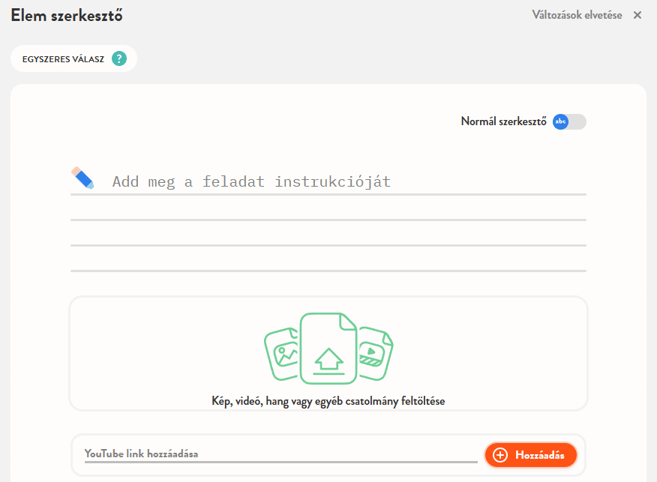Image resolution: width=657 pixels, height=482 pixels.
Task: Focus the "Add meg a feladat instrukcióját" field
Action: [x=340, y=181]
